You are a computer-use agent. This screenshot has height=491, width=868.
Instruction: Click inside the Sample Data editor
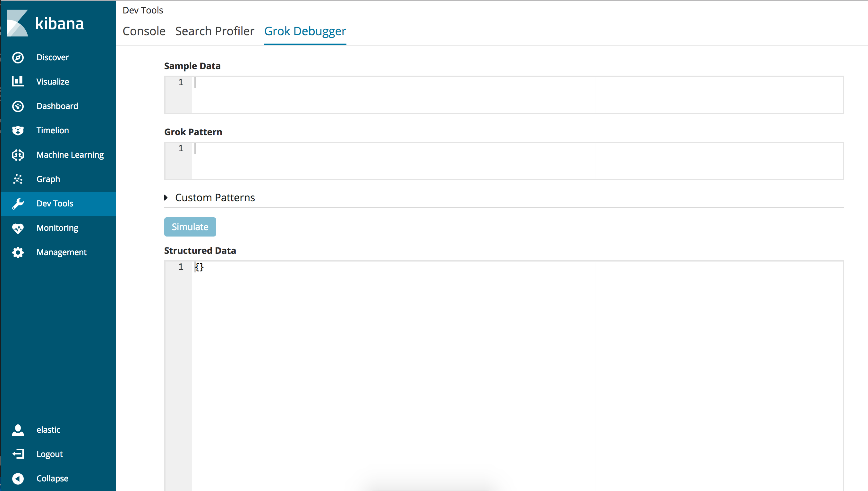click(371, 95)
